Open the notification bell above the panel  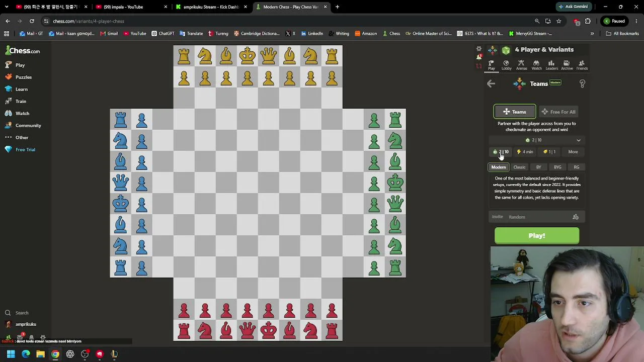point(479,57)
